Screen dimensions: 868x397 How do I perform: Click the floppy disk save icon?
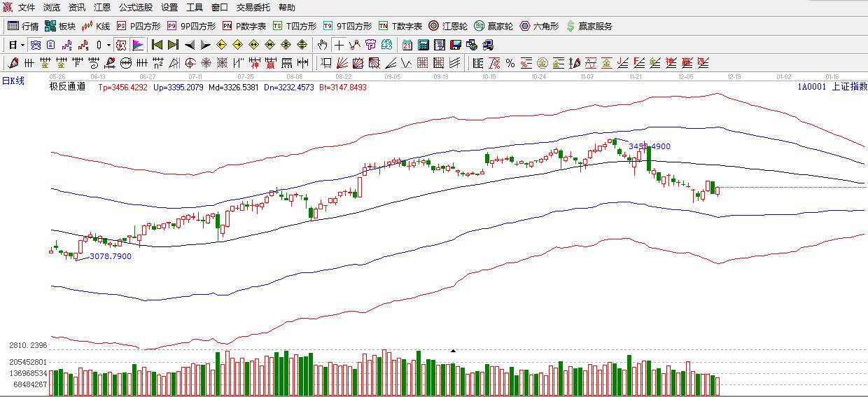(x=456, y=45)
